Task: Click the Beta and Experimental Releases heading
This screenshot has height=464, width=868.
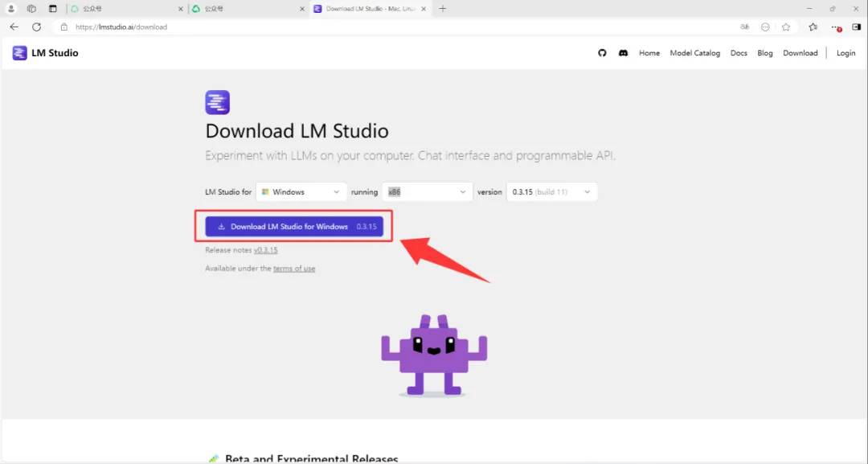Action: pos(312,459)
